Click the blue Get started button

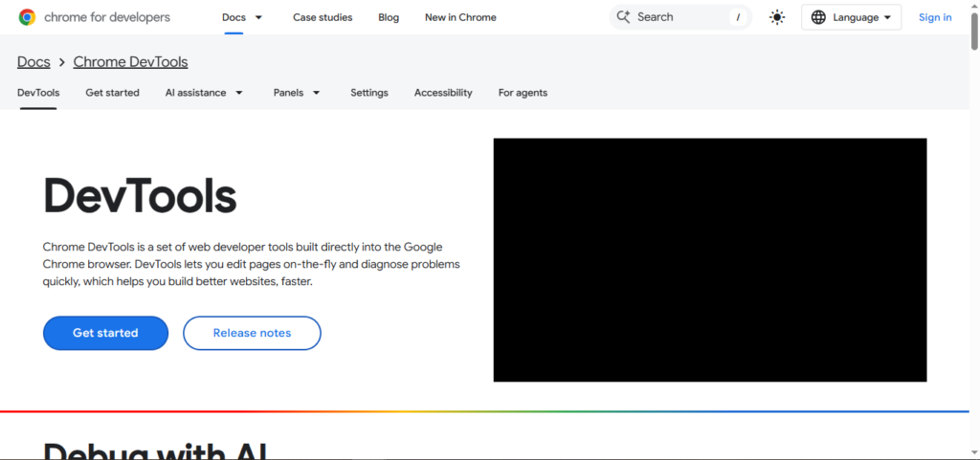pos(105,333)
